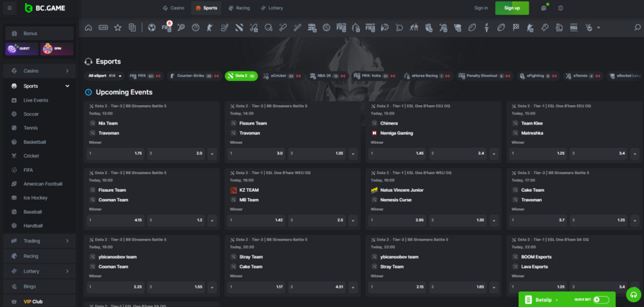Collapse the Sports section in the sidebar

tap(67, 86)
